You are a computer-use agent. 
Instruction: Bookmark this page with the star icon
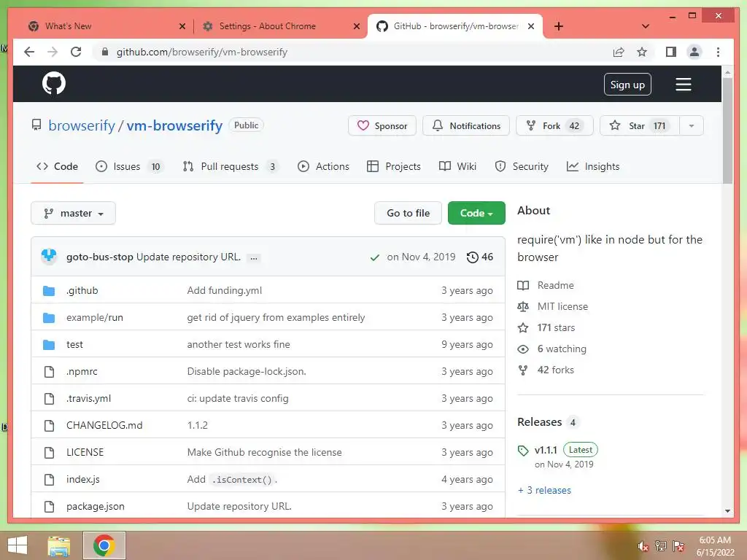click(642, 52)
